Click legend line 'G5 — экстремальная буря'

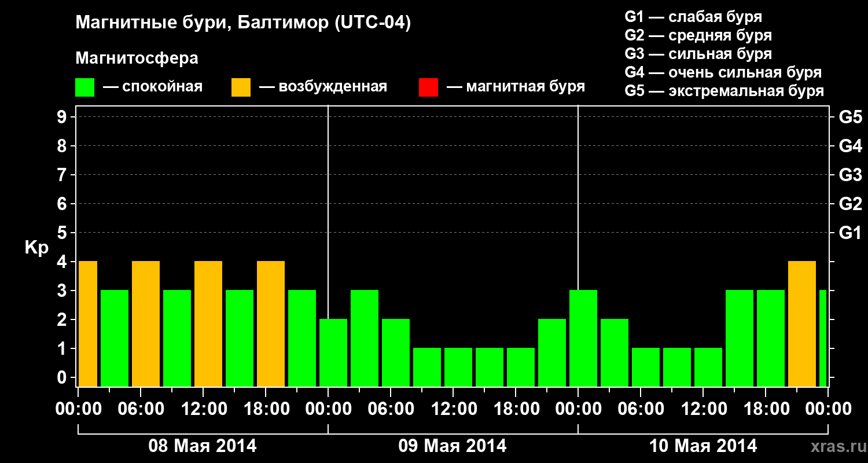tap(724, 91)
